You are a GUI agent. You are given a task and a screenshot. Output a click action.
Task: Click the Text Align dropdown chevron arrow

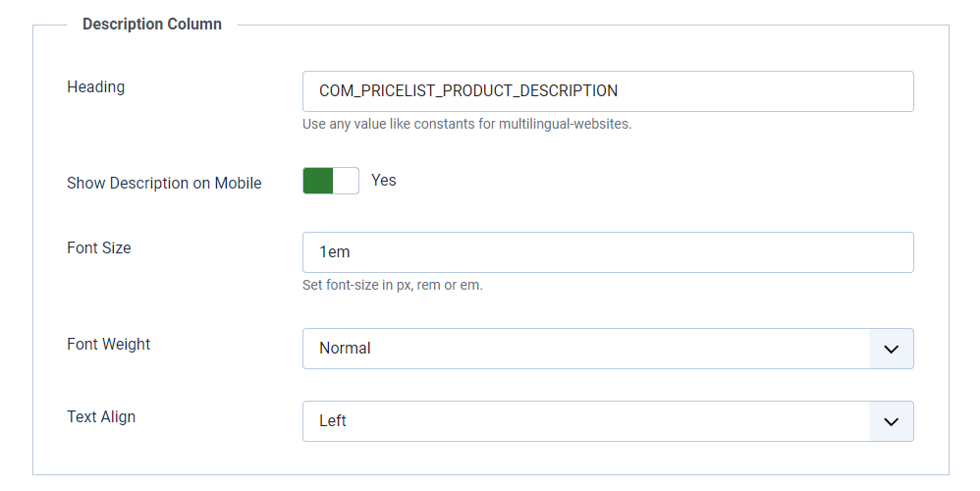point(892,421)
